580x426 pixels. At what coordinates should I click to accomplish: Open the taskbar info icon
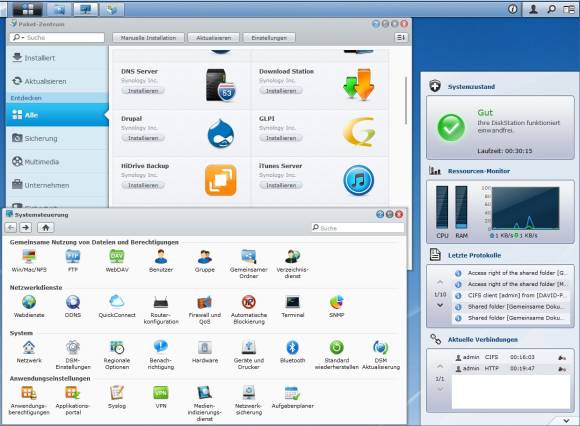click(513, 9)
